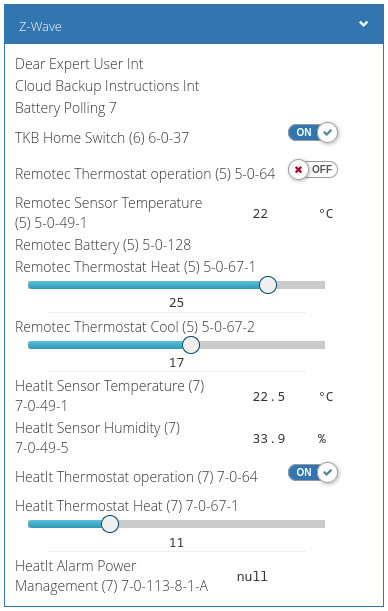Click HeatIt Sensor Temperature value 22.5
Screen dimensions: 388x611
[269, 397]
